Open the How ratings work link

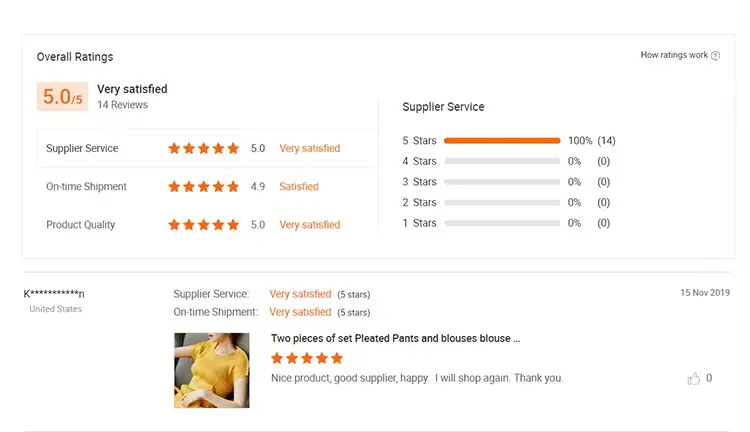pyautogui.click(x=674, y=55)
